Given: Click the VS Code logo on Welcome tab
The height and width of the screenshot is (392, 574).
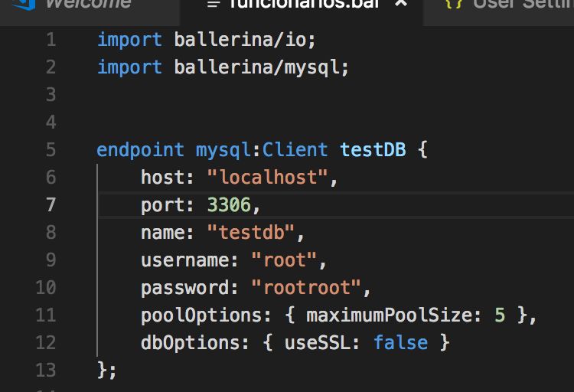Looking at the screenshot, I should click(24, 5).
